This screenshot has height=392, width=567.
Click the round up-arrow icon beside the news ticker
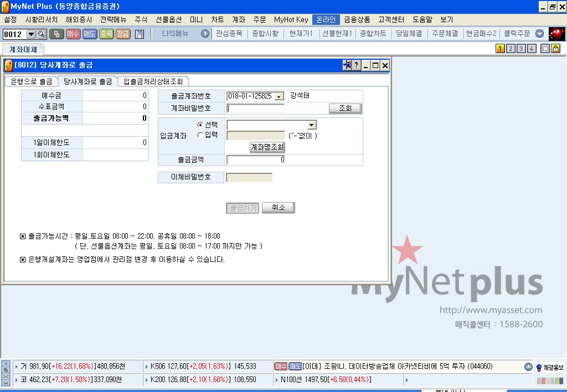click(528, 367)
